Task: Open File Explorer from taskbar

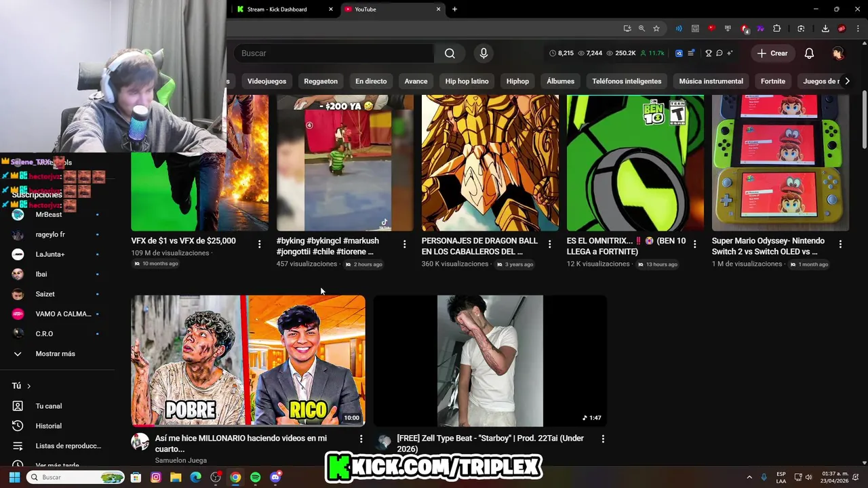Action: [176, 477]
